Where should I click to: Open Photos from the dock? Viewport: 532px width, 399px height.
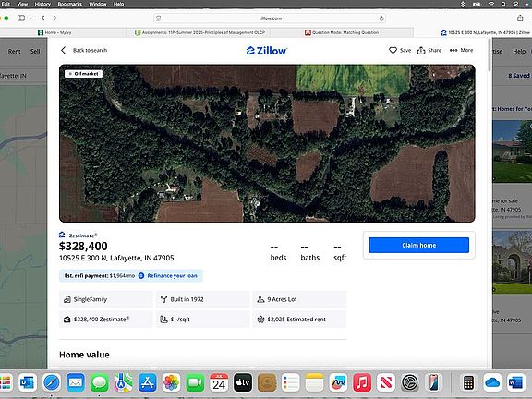(x=171, y=383)
